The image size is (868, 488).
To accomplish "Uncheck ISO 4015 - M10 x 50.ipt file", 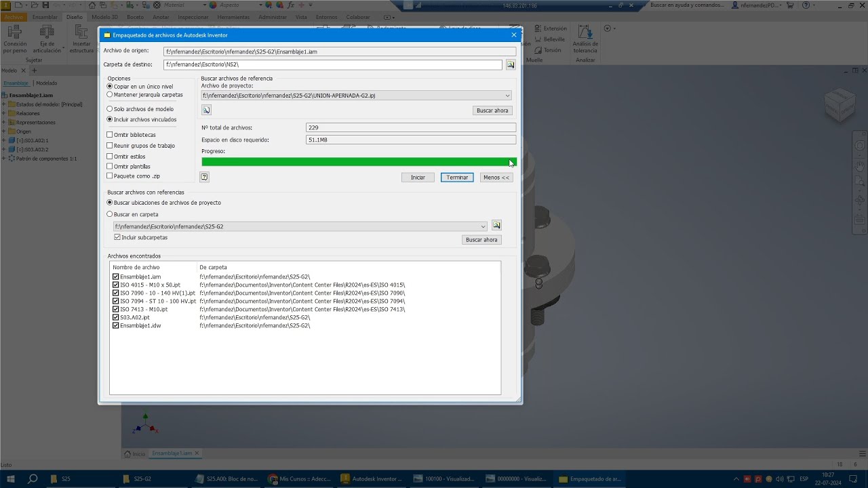I will (116, 285).
